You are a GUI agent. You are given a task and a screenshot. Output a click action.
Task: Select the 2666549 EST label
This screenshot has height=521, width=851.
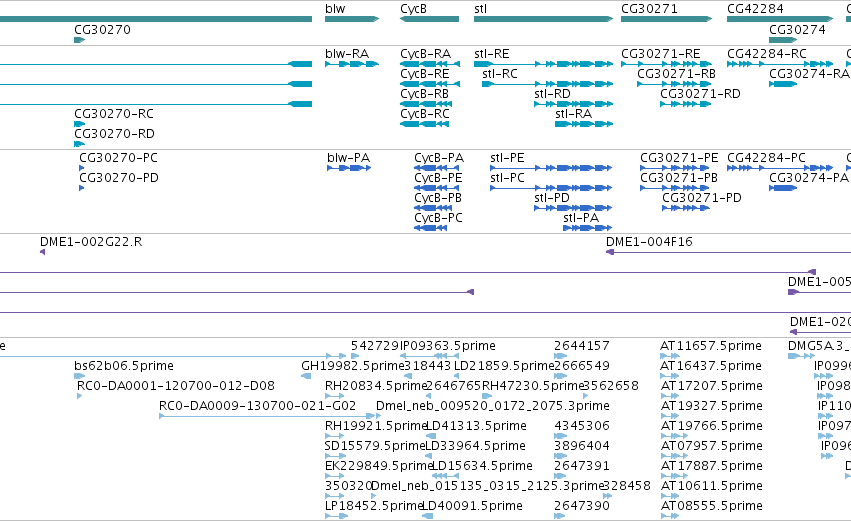tap(582, 366)
